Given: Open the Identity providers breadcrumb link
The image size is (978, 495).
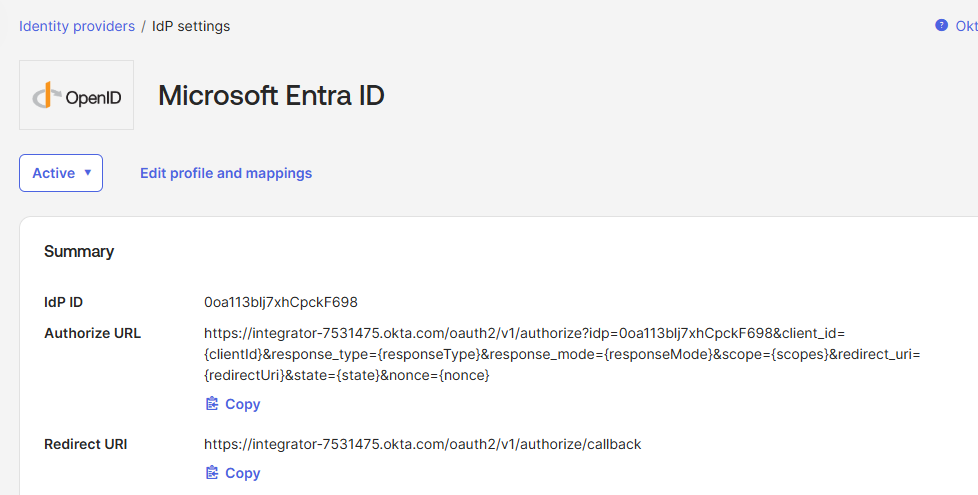Looking at the screenshot, I should click(x=77, y=26).
